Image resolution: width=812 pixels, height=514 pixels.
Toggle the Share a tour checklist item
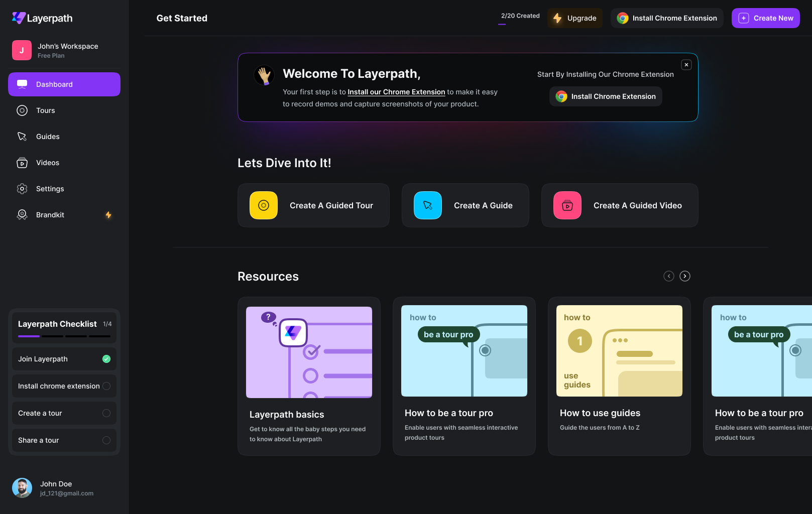click(x=106, y=440)
